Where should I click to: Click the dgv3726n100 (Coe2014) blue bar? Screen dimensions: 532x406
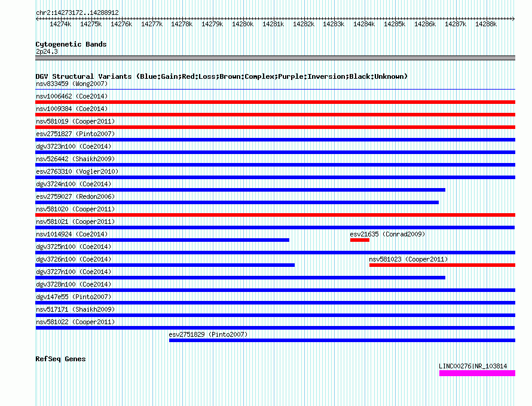pos(165,265)
